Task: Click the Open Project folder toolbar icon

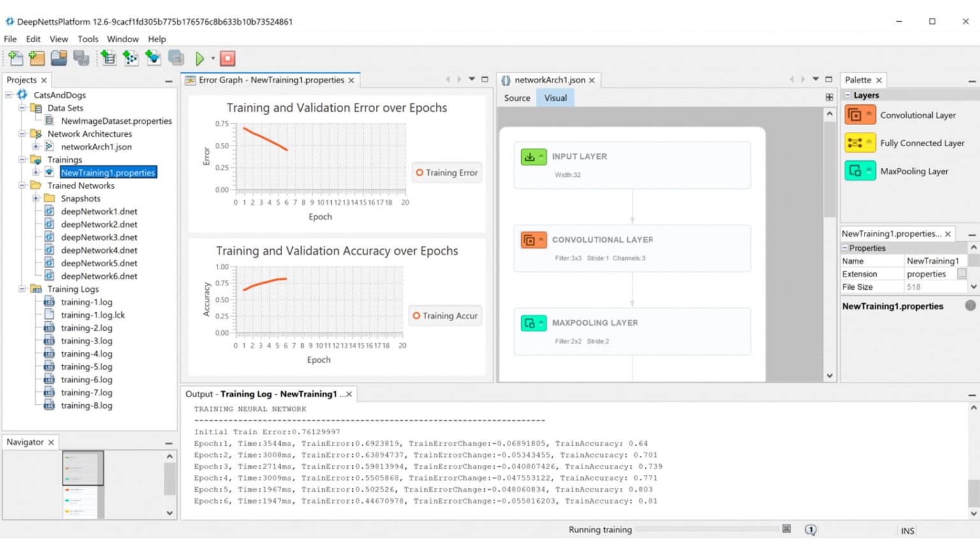Action: [59, 59]
